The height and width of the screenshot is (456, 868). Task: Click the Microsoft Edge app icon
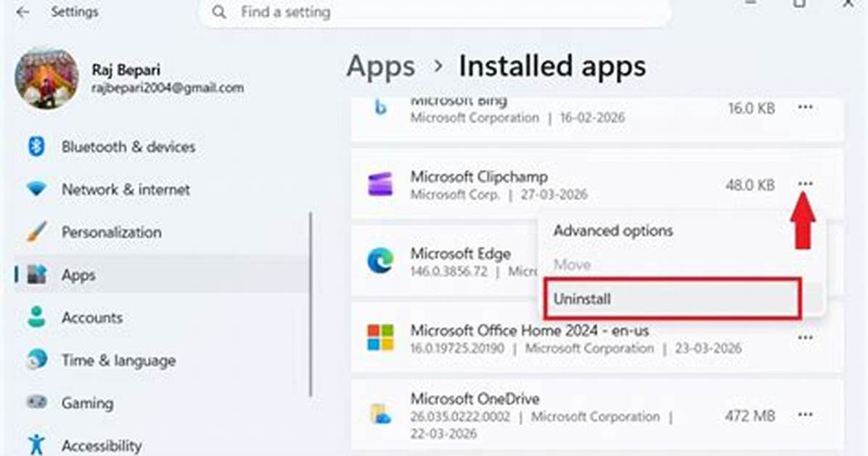click(380, 261)
